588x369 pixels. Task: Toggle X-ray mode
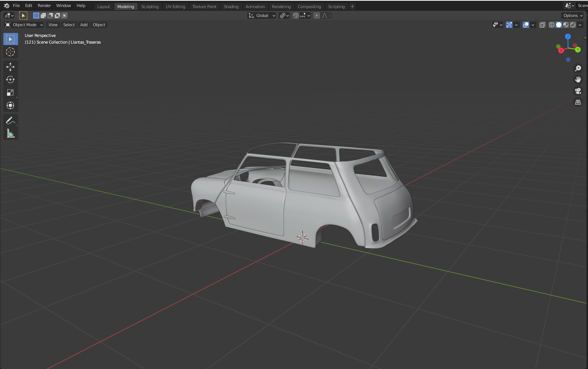[x=542, y=25]
